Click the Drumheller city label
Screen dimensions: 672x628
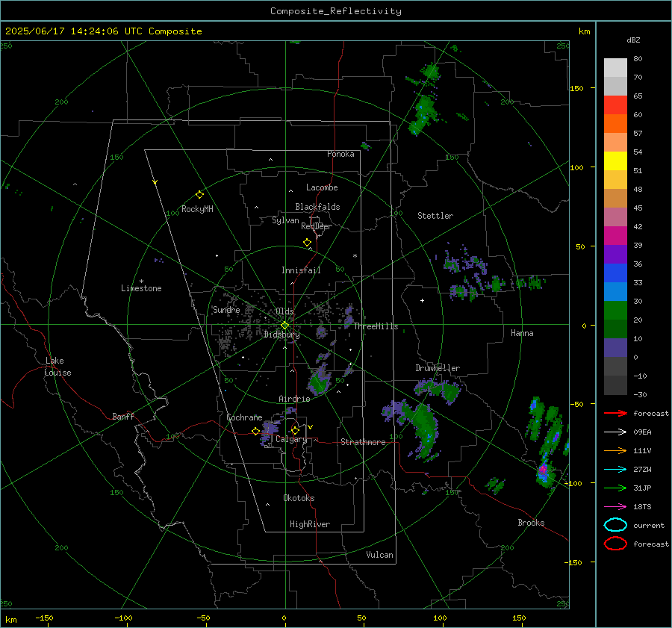click(x=438, y=368)
